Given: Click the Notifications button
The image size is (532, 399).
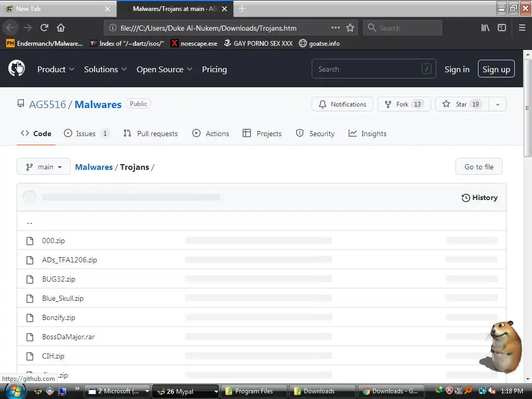Looking at the screenshot, I should coord(342,104).
